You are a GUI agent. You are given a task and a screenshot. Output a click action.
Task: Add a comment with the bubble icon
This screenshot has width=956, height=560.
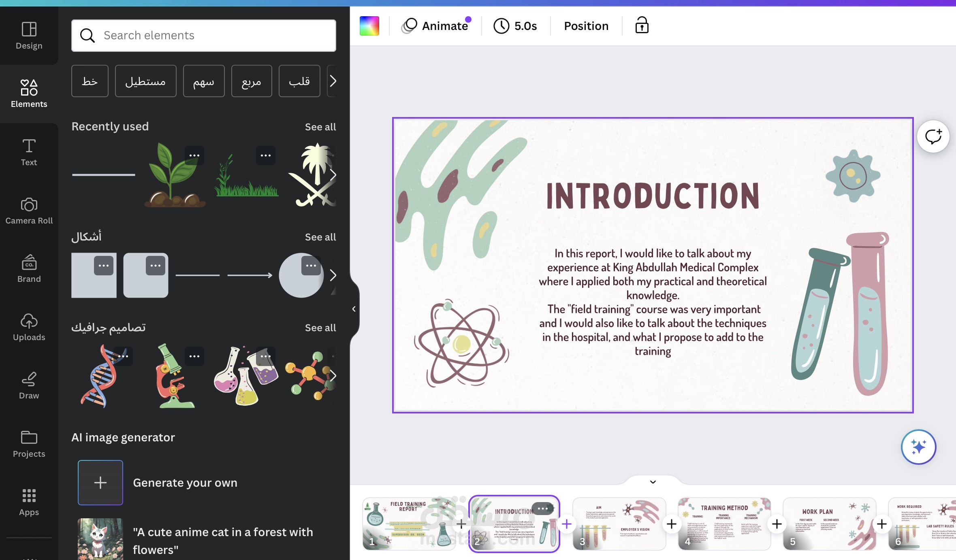click(933, 136)
